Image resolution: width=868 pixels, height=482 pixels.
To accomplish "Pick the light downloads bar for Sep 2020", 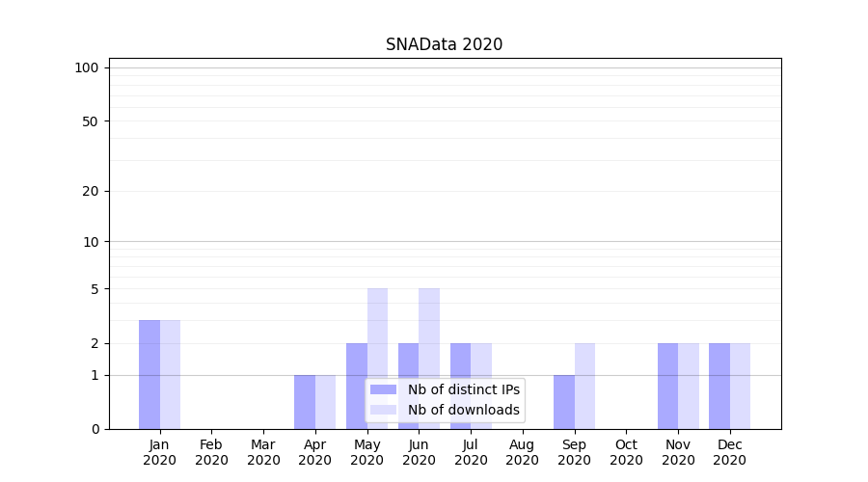I will pyautogui.click(x=584, y=386).
